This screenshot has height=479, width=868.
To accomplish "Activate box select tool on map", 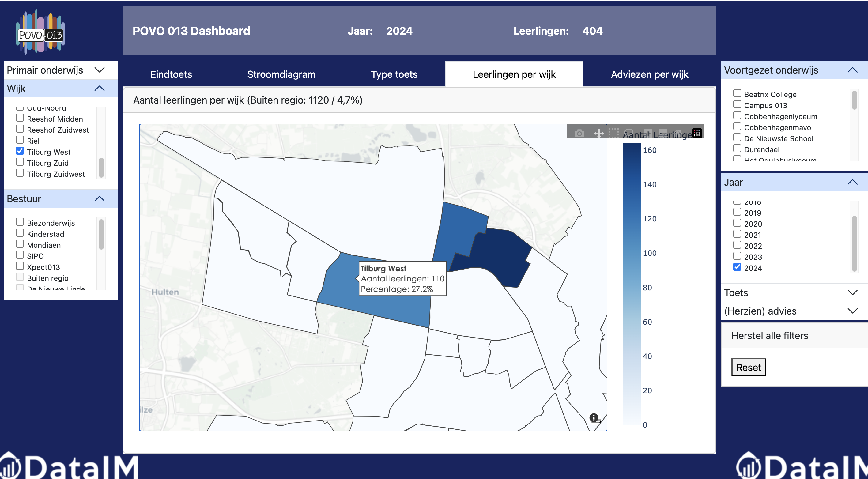I will (x=614, y=134).
